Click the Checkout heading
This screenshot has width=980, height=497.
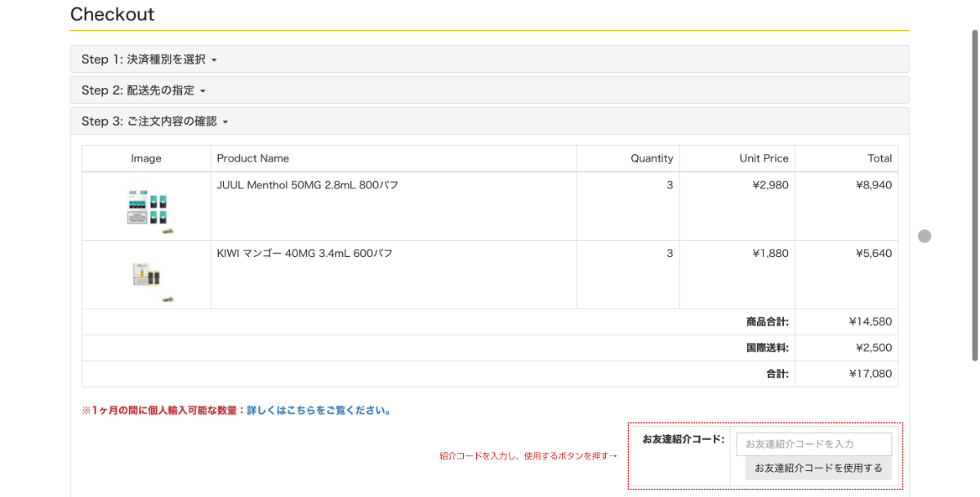[x=113, y=14]
